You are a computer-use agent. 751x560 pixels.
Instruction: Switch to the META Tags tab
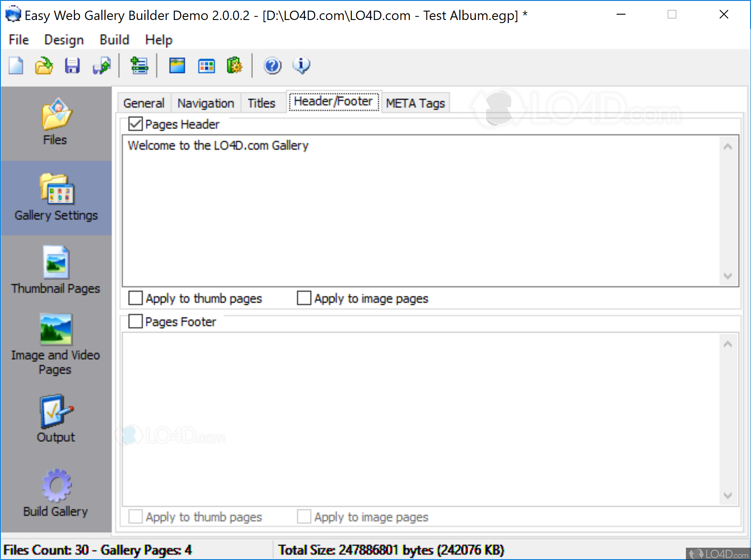point(415,103)
